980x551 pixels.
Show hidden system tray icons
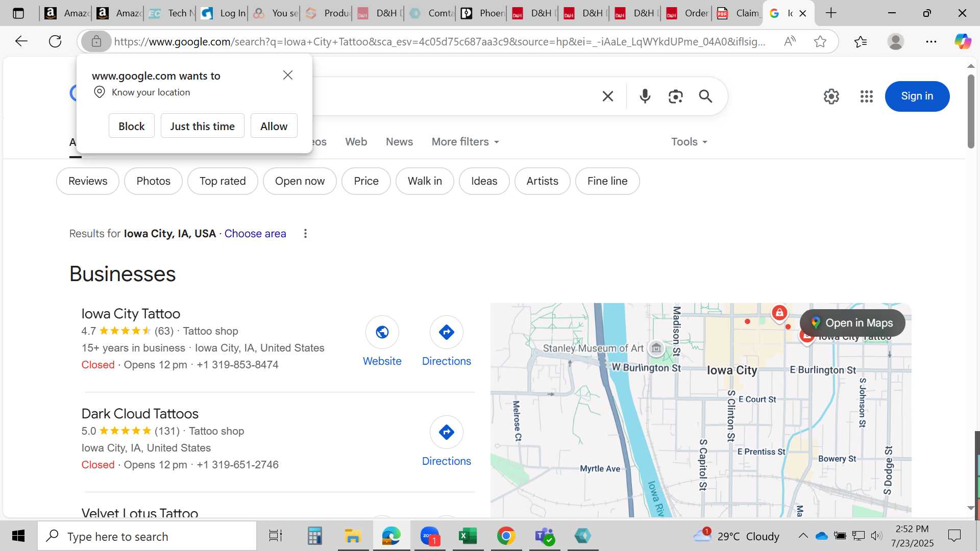(803, 536)
